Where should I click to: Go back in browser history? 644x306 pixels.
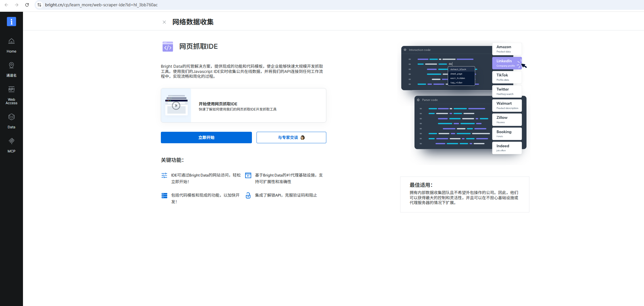pos(6,5)
